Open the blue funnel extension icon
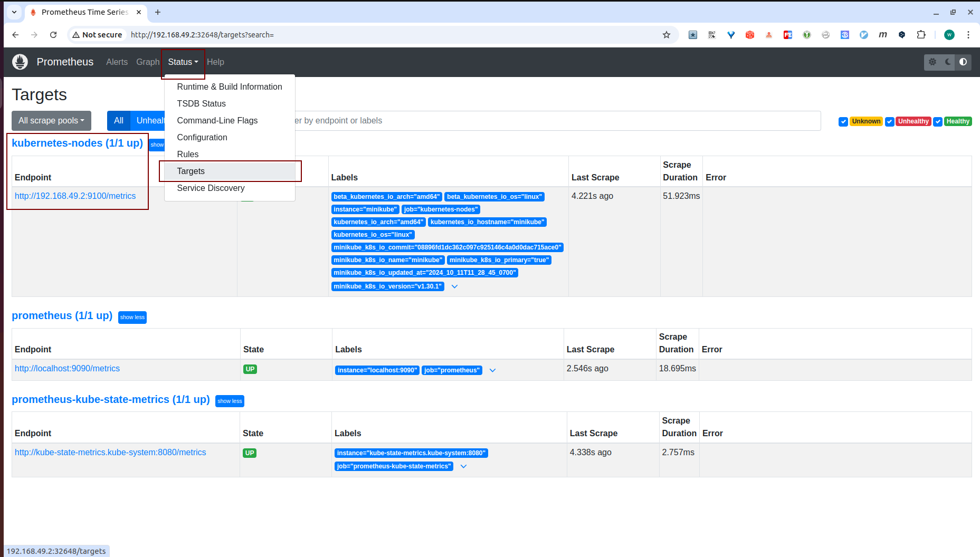Screen dimensions: 980x557 pyautogui.click(x=731, y=35)
